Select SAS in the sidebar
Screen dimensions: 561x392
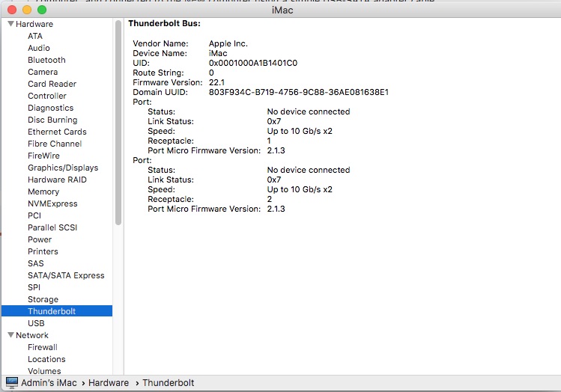36,263
